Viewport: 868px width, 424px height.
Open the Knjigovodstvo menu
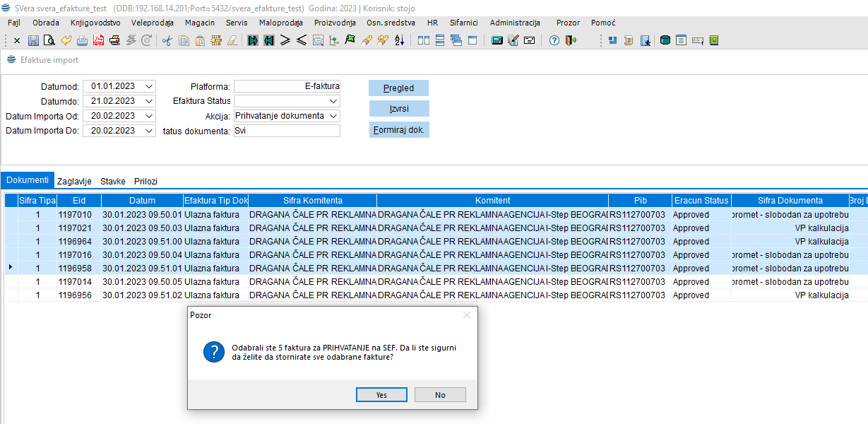[x=95, y=23]
